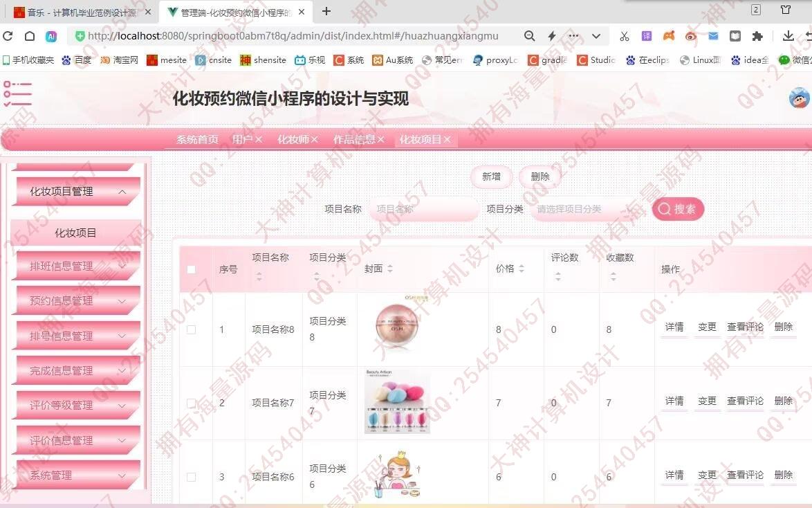This screenshot has height=508, width=812.
Task: Click the address bar zoom magnifier icon
Action: click(529, 36)
